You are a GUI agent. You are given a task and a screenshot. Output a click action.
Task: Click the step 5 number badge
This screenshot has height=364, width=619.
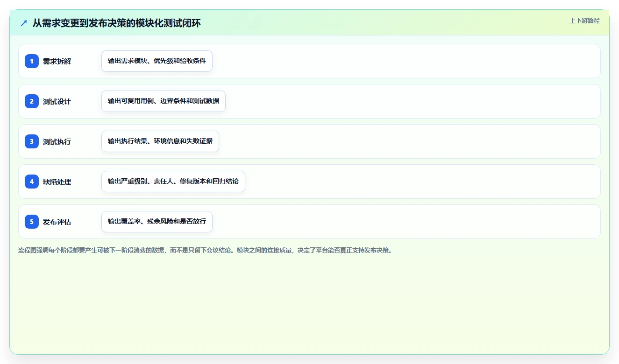click(32, 222)
